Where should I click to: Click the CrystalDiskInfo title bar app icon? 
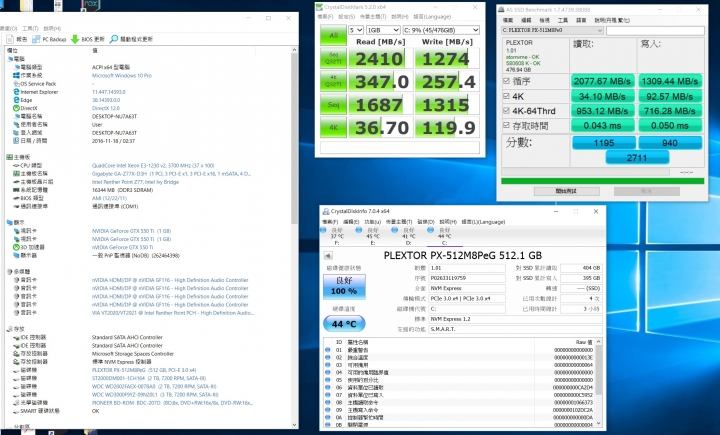point(326,211)
